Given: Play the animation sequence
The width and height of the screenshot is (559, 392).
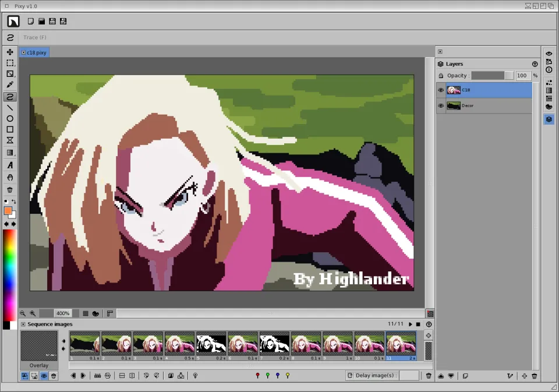Looking at the screenshot, I should tap(410, 324).
